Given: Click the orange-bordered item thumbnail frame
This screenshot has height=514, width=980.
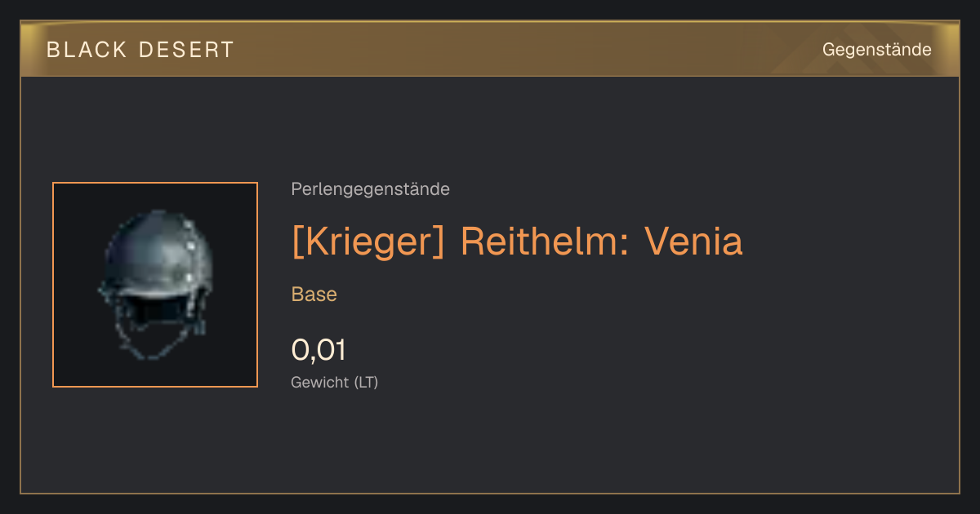Looking at the screenshot, I should click(x=155, y=285).
